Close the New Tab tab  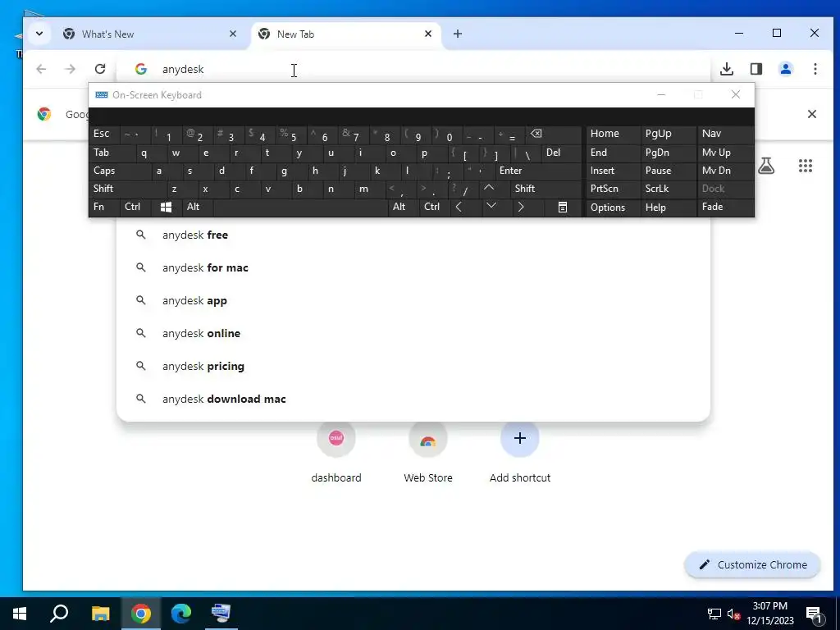click(x=427, y=34)
